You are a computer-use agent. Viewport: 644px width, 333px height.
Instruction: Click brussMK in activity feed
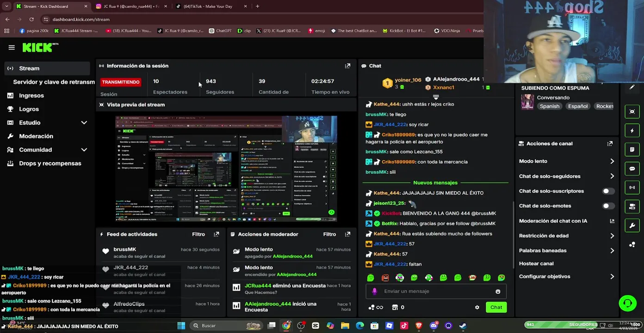click(125, 249)
